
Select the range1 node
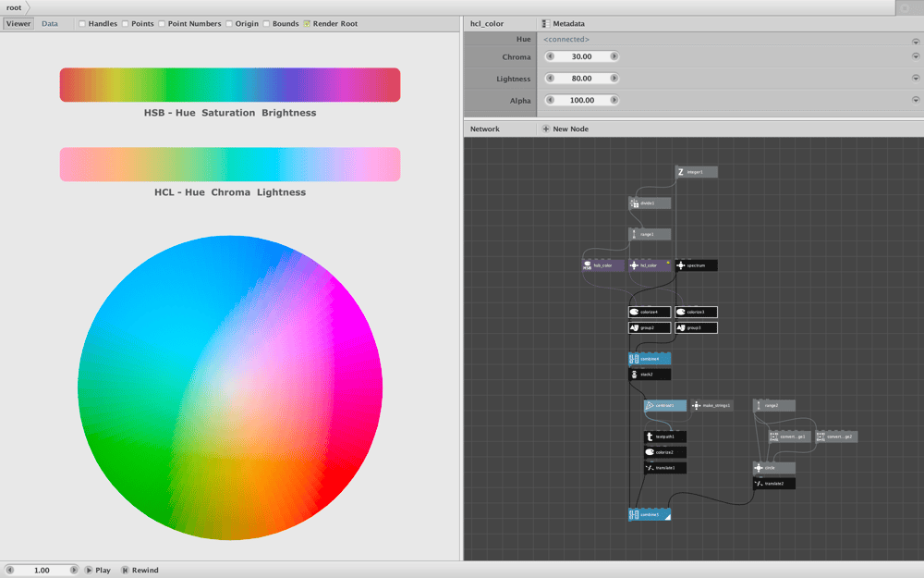650,234
